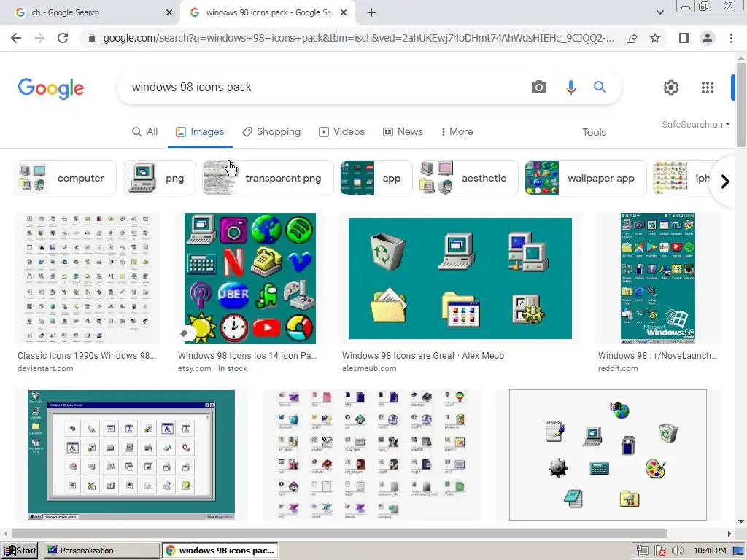Screen dimensions: 747x560
Task: Show more filter chips with right arrow
Action: point(724,182)
